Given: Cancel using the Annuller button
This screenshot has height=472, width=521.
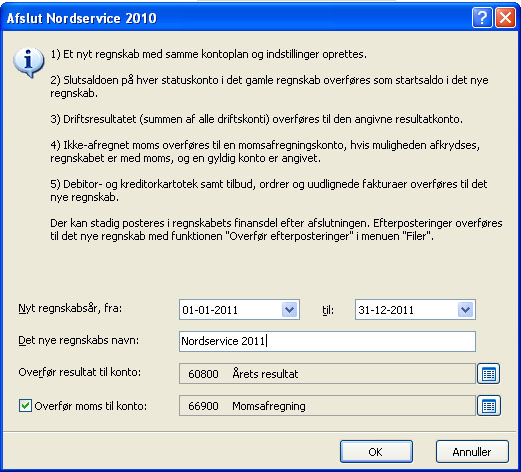Looking at the screenshot, I should [472, 452].
